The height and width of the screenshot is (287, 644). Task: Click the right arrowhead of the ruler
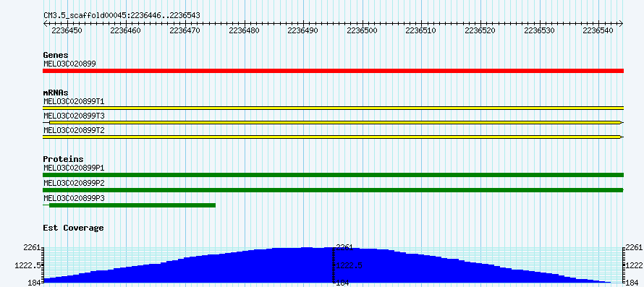point(622,24)
